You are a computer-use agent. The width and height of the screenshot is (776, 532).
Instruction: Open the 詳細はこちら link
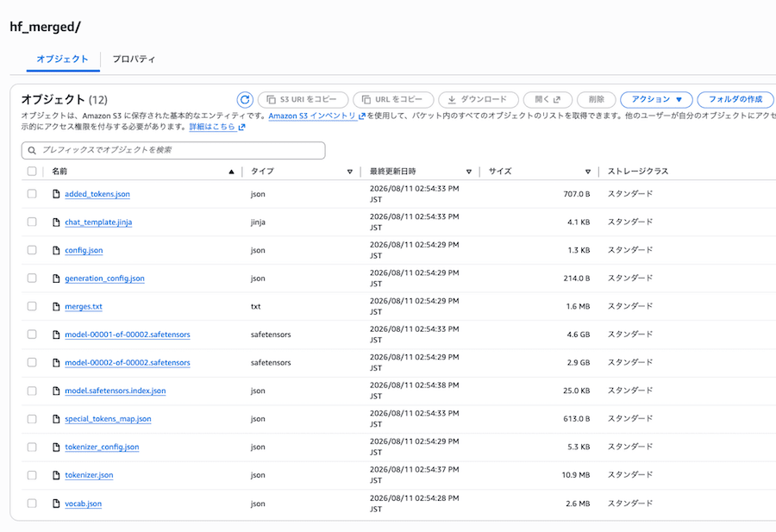pyautogui.click(x=212, y=127)
